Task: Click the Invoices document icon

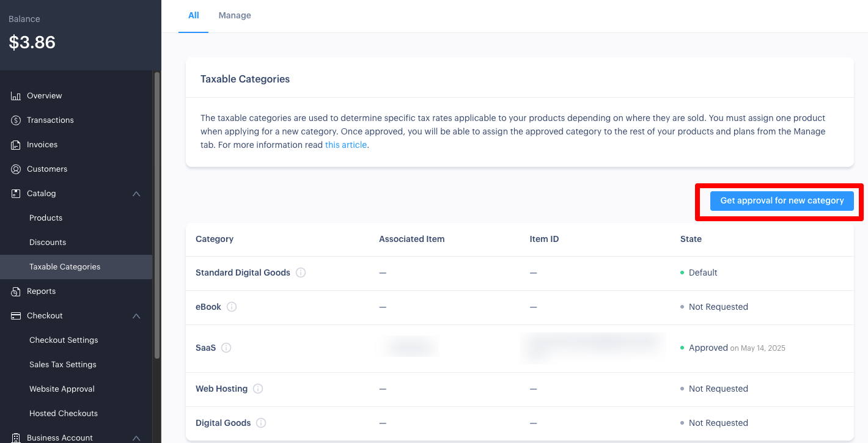Action: coord(16,145)
